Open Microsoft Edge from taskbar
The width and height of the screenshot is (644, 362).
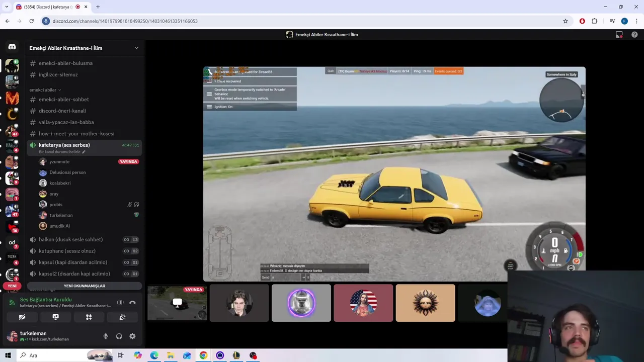coord(154,355)
